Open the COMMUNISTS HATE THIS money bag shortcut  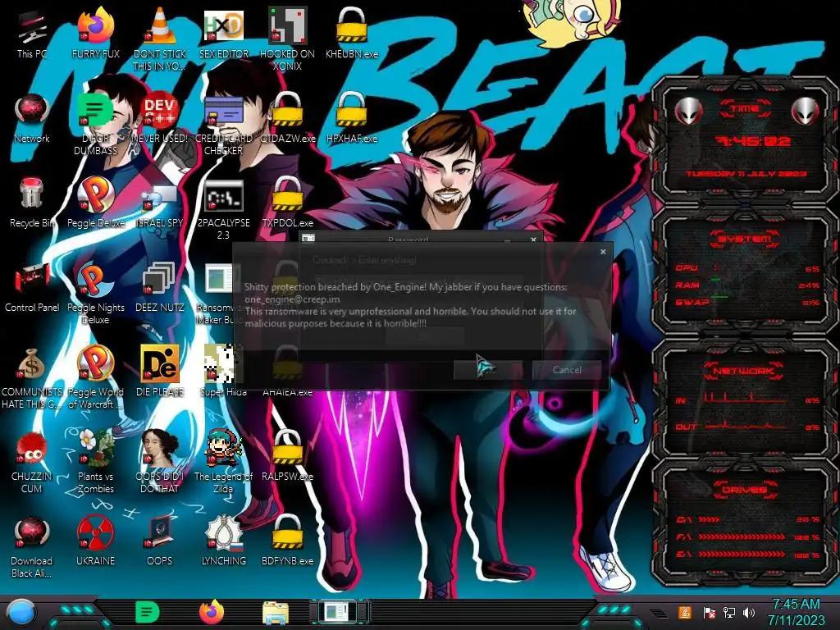[32, 377]
